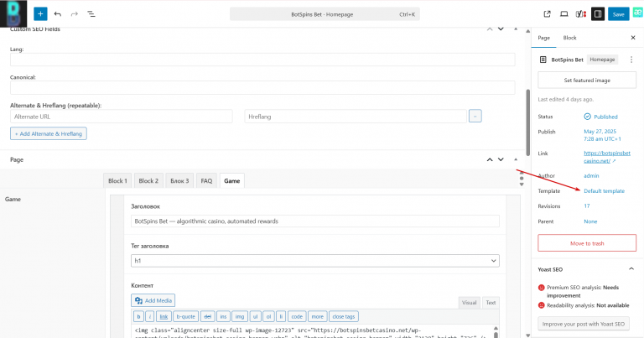Close the settings sidebar

pos(633,38)
